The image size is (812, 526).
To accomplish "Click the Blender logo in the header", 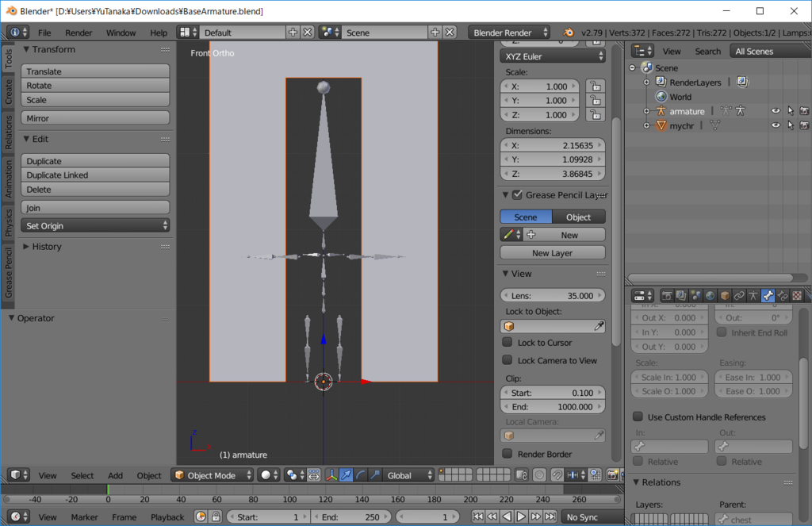I will click(568, 33).
